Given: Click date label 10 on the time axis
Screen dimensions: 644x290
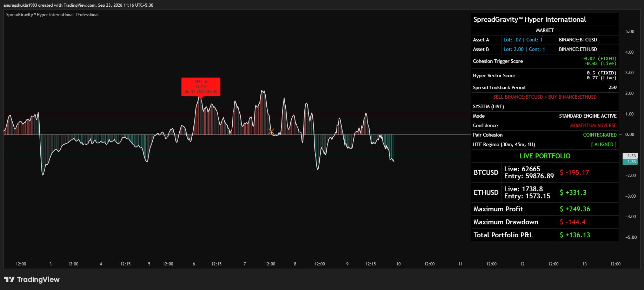Looking at the screenshot, I should 398,264.
